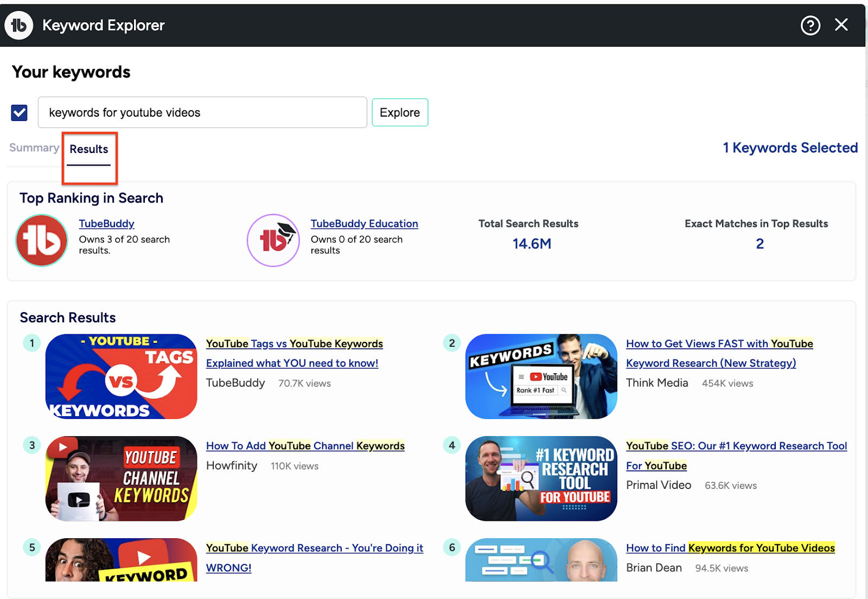Screen dimensions: 868x599
Task: Click the Owns 3 of 20 search results text
Action: click(124, 245)
